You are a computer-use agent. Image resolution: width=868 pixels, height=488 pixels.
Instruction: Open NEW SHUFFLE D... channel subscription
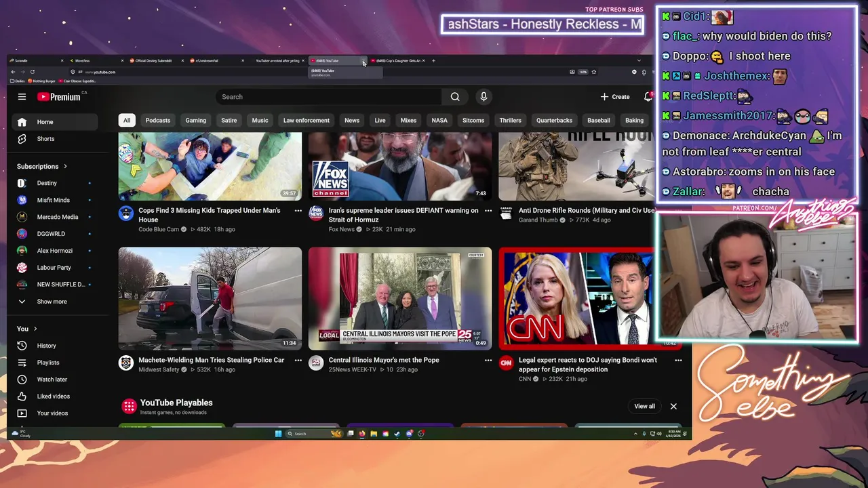[55, 285]
